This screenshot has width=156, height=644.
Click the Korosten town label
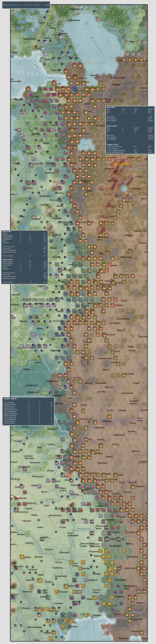click(x=18, y=441)
